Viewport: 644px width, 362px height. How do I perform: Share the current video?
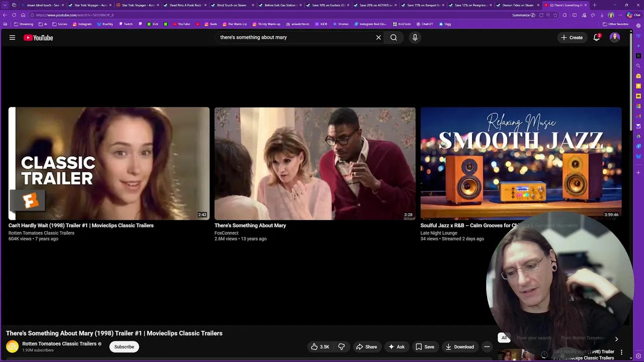(366, 346)
